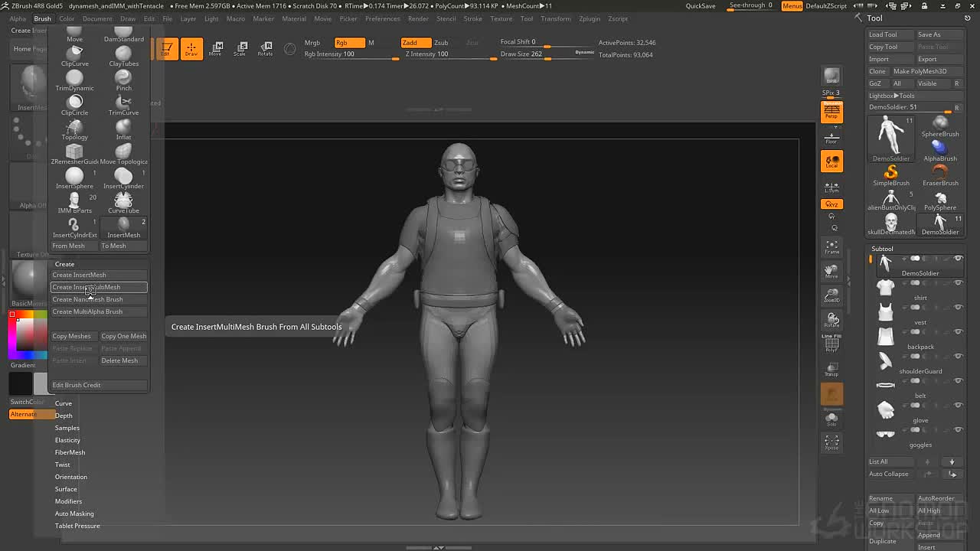Open the Zplugin menu
The height and width of the screenshot is (551, 980).
pyautogui.click(x=590, y=18)
